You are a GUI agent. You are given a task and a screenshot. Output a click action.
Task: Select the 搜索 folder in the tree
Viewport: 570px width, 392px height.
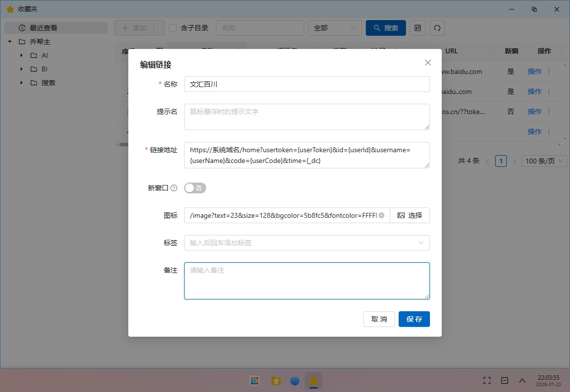tap(48, 83)
